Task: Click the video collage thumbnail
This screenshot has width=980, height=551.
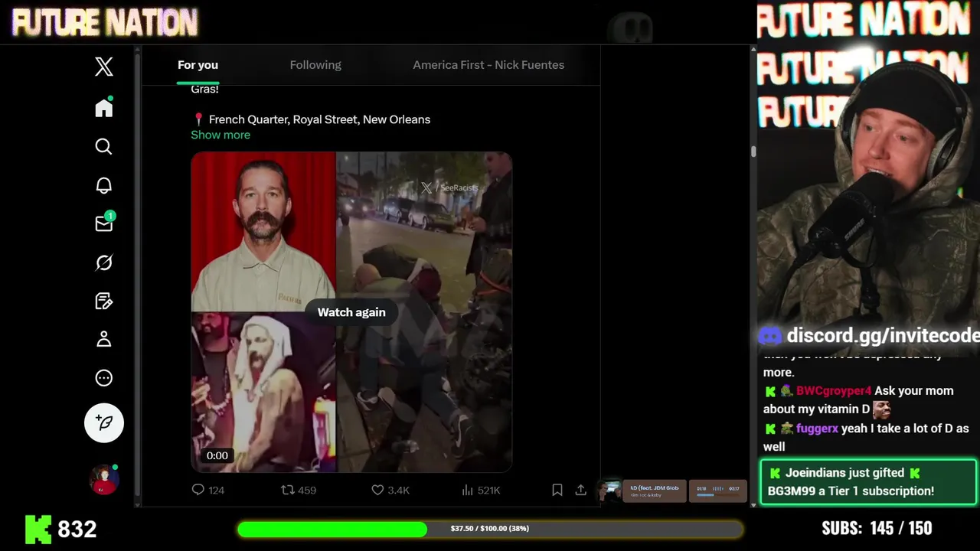Action: [x=351, y=312]
